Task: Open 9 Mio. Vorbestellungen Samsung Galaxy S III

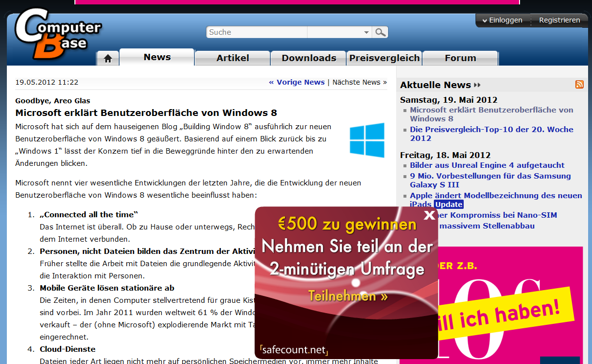Action: (490, 180)
